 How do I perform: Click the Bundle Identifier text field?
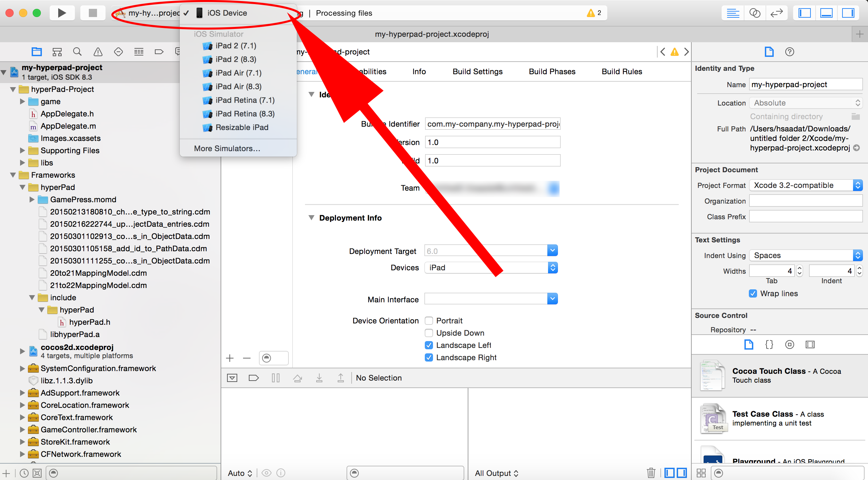[x=492, y=124]
